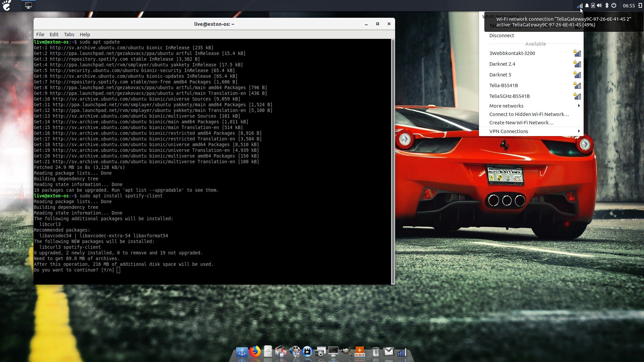
Task: Click the 'sudo apt install spotify-client' command line
Action: tap(98, 196)
